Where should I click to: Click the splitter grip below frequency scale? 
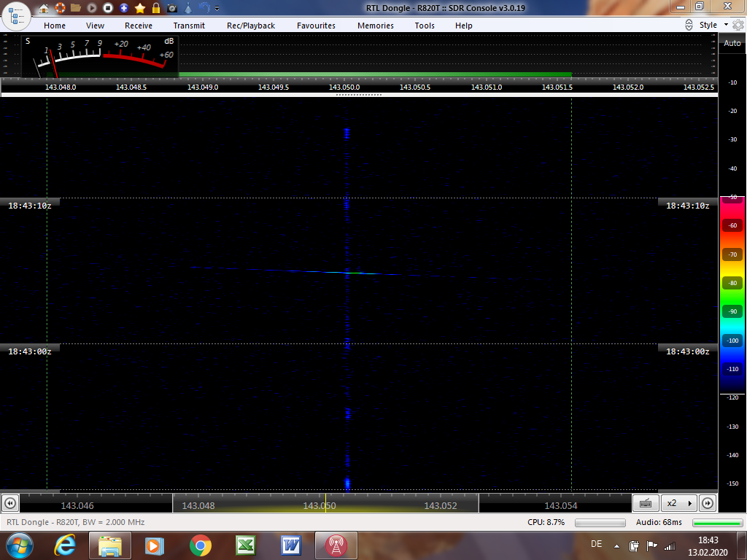[359, 95]
